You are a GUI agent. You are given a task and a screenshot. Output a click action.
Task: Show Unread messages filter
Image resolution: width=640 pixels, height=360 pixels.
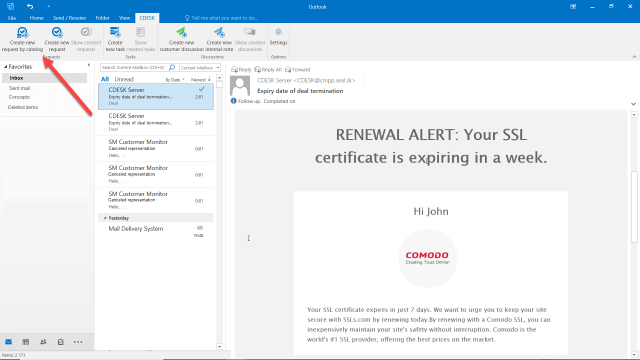pos(124,79)
